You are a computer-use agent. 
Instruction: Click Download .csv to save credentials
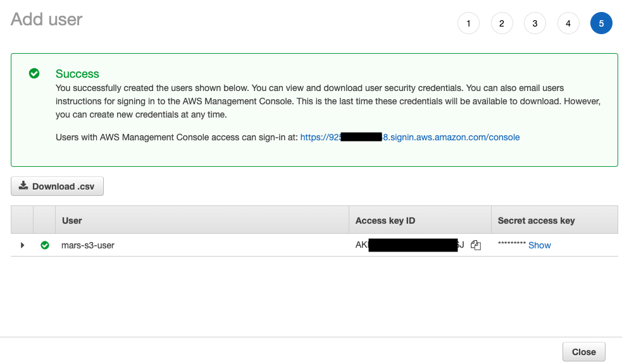pos(57,186)
